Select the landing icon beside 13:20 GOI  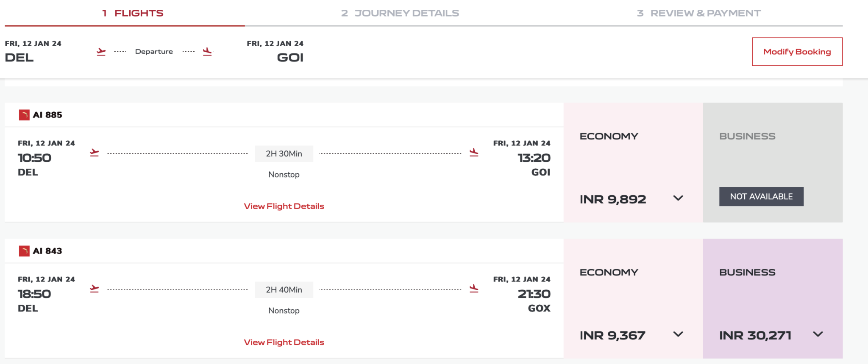(x=473, y=153)
